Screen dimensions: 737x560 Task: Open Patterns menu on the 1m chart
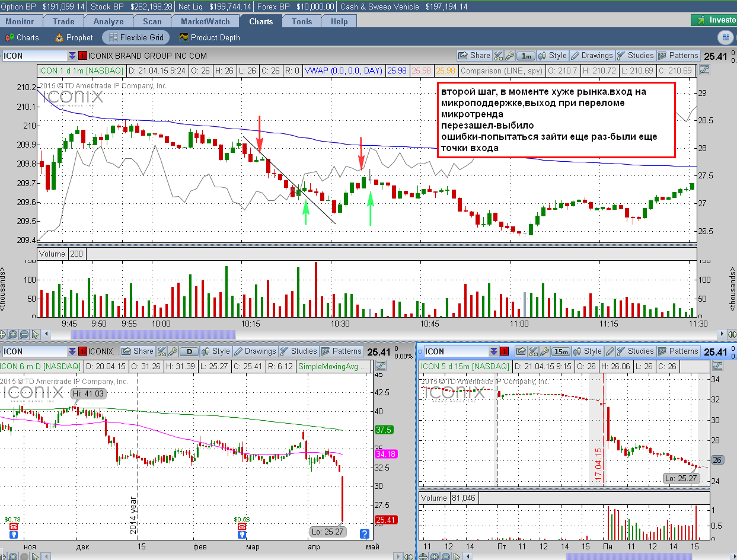tap(678, 56)
